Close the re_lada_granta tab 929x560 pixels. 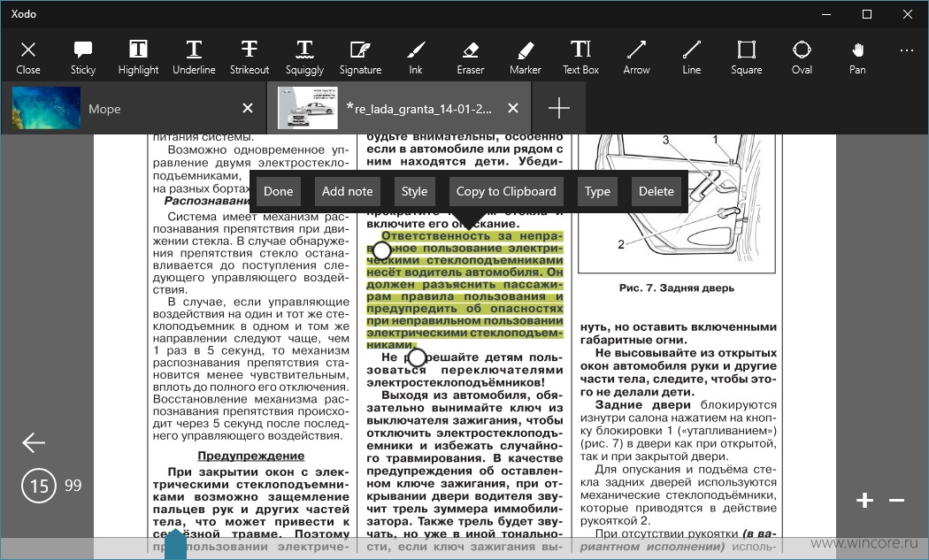[x=513, y=108]
